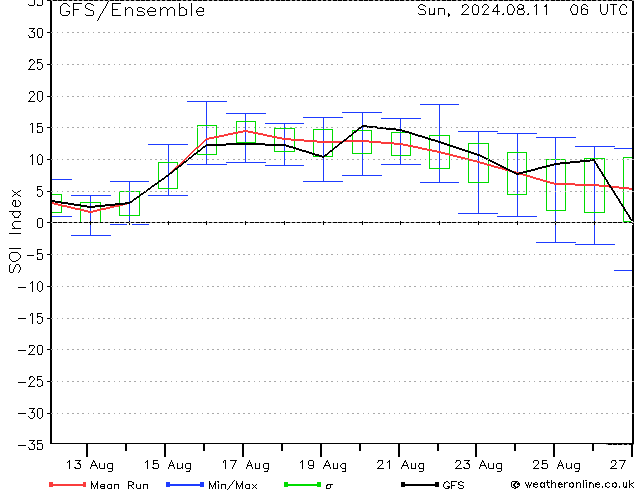This screenshot has height=490, width=634.
Task: Click the y-axis value '15'
Action: pos(35,128)
